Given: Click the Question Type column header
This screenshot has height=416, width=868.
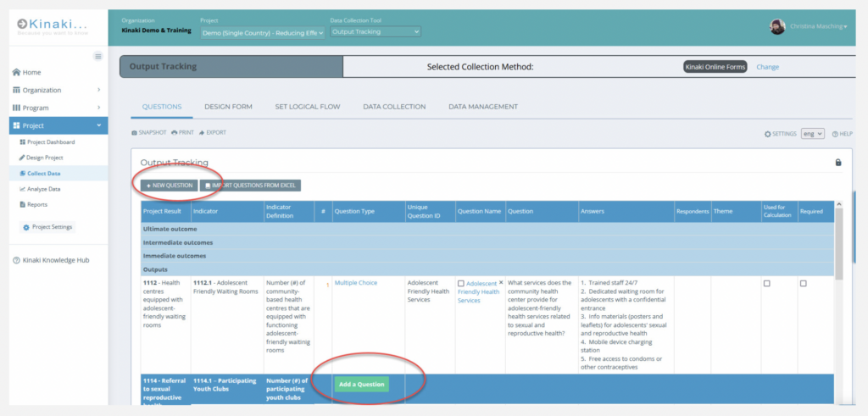Looking at the screenshot, I should click(368, 211).
